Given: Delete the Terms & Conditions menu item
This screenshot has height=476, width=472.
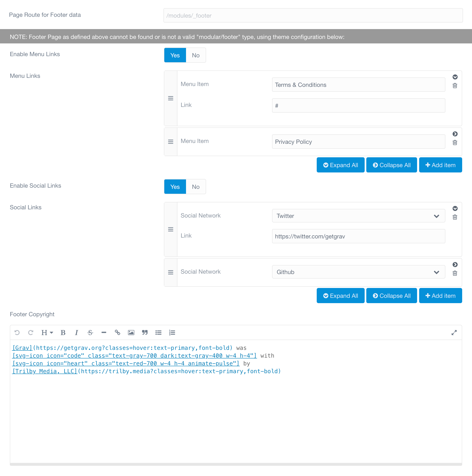Looking at the screenshot, I should tap(455, 86).
